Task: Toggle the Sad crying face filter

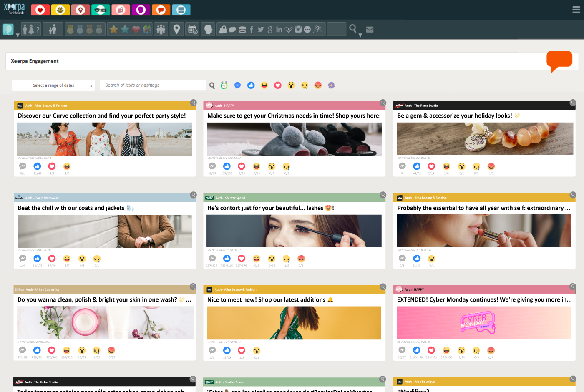Action: tap(305, 85)
